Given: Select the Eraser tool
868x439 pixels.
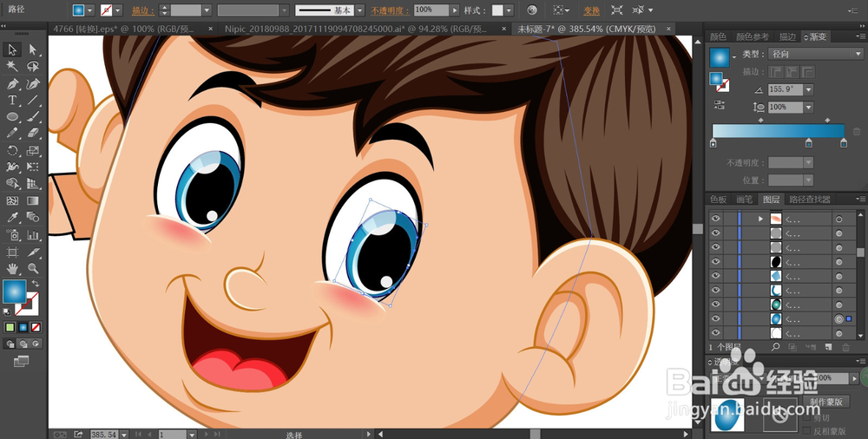Looking at the screenshot, I should pyautogui.click(x=33, y=134).
